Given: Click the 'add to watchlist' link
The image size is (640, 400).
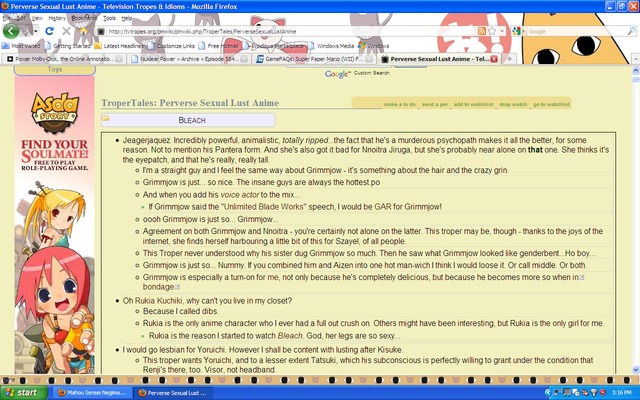Looking at the screenshot, I should click(473, 104).
